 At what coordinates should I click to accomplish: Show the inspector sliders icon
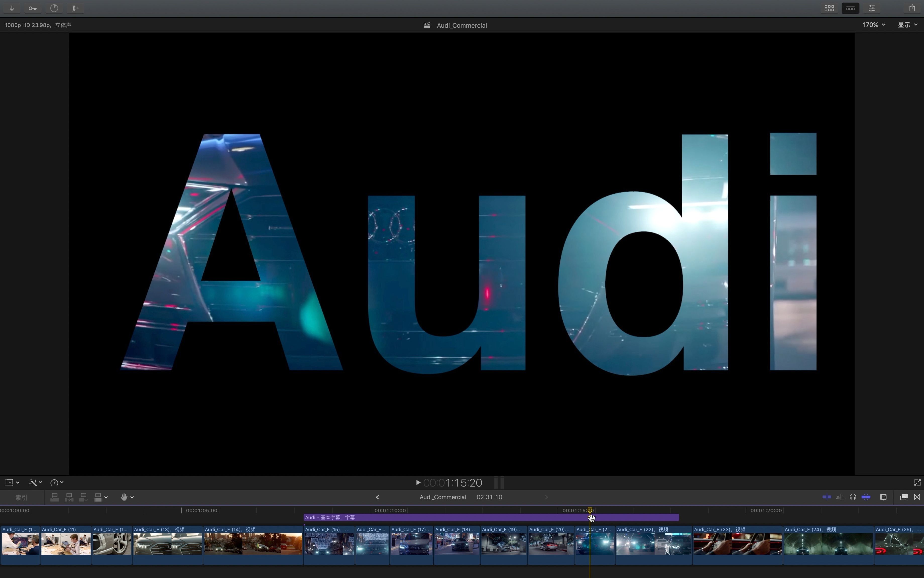click(872, 8)
